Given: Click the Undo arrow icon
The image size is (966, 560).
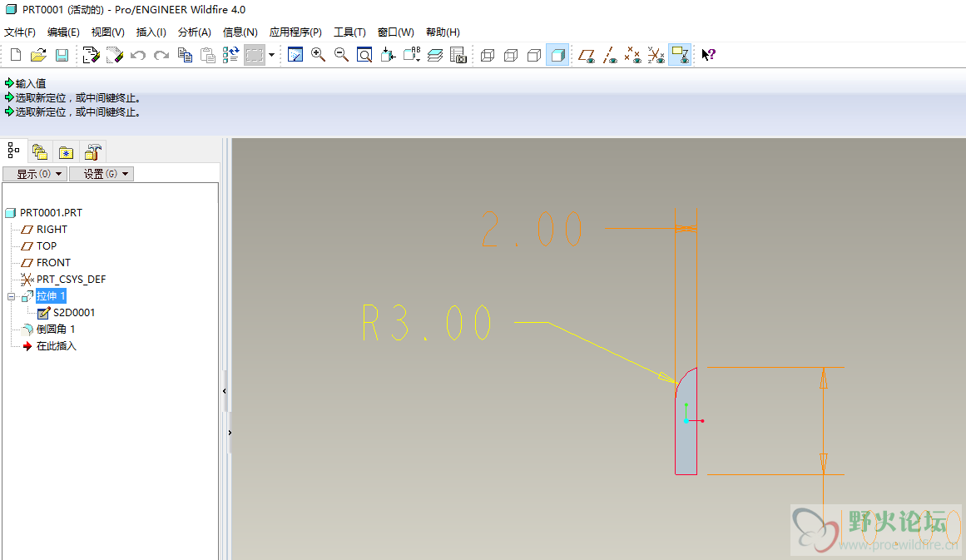Looking at the screenshot, I should tap(138, 56).
